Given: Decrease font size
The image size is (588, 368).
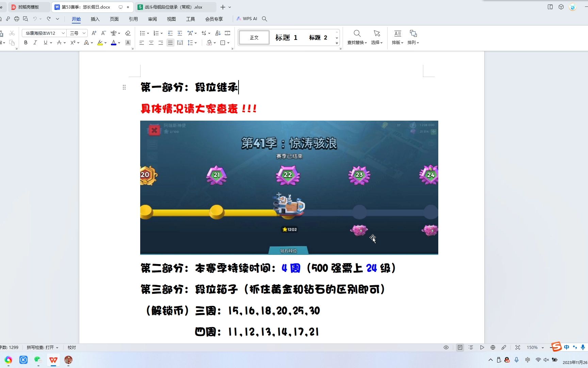Looking at the screenshot, I should click(x=104, y=33).
